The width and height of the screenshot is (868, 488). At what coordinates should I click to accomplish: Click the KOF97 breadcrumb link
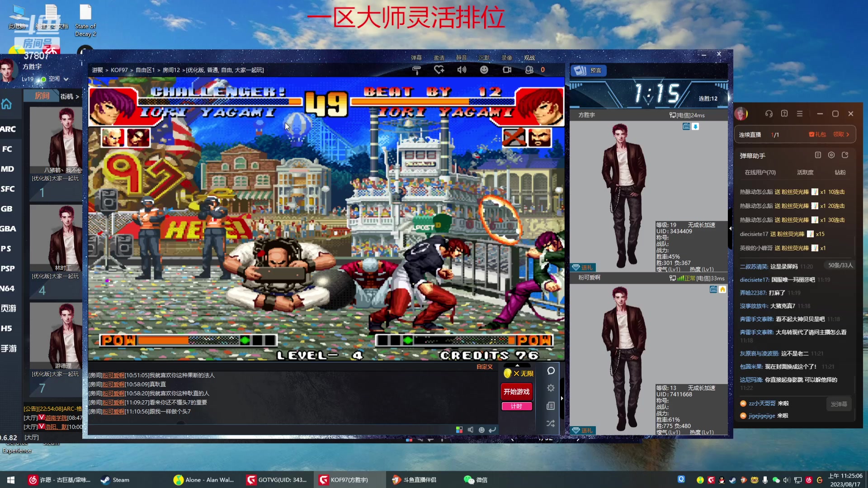coord(119,70)
